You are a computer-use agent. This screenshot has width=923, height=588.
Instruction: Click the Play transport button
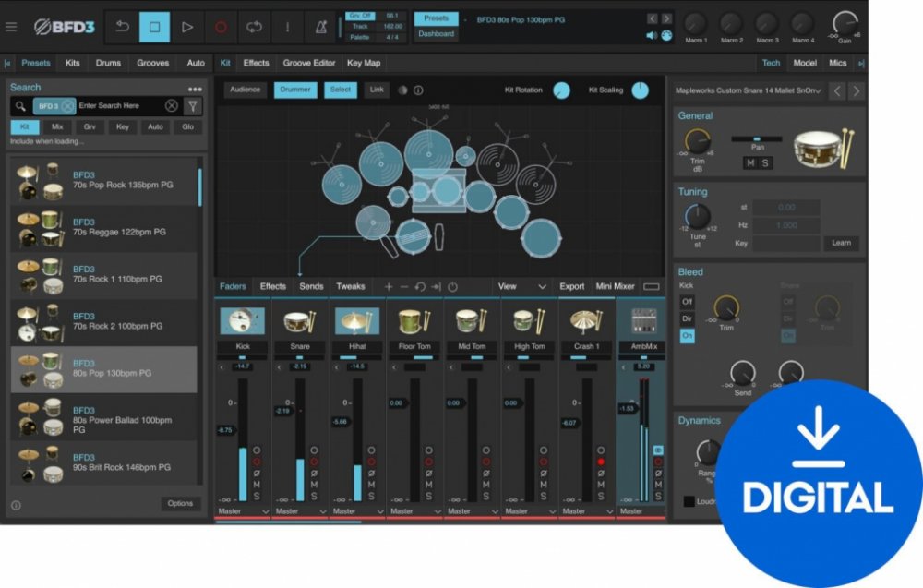pyautogui.click(x=187, y=27)
